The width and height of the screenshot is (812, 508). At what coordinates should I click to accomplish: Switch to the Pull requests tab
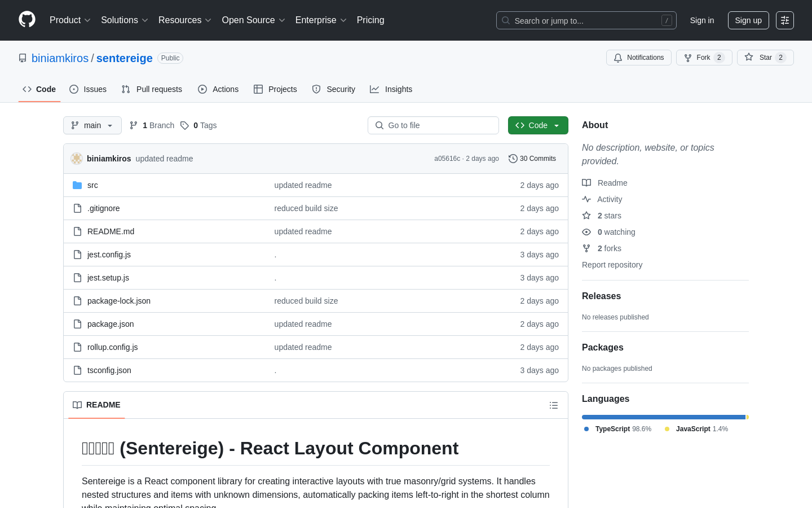(x=152, y=89)
